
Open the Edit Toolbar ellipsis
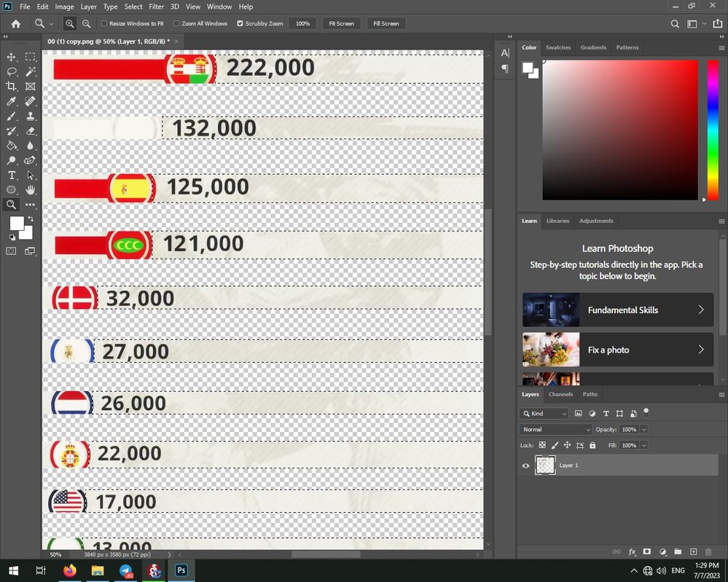(30, 205)
